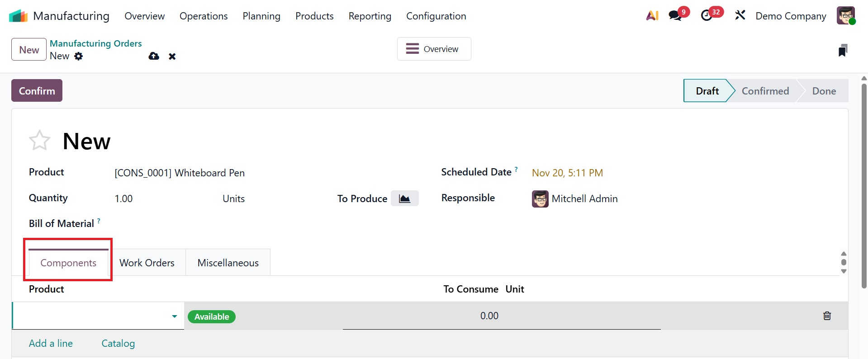Open the Demo Company switcher
This screenshot has height=359, width=868.
[791, 16]
